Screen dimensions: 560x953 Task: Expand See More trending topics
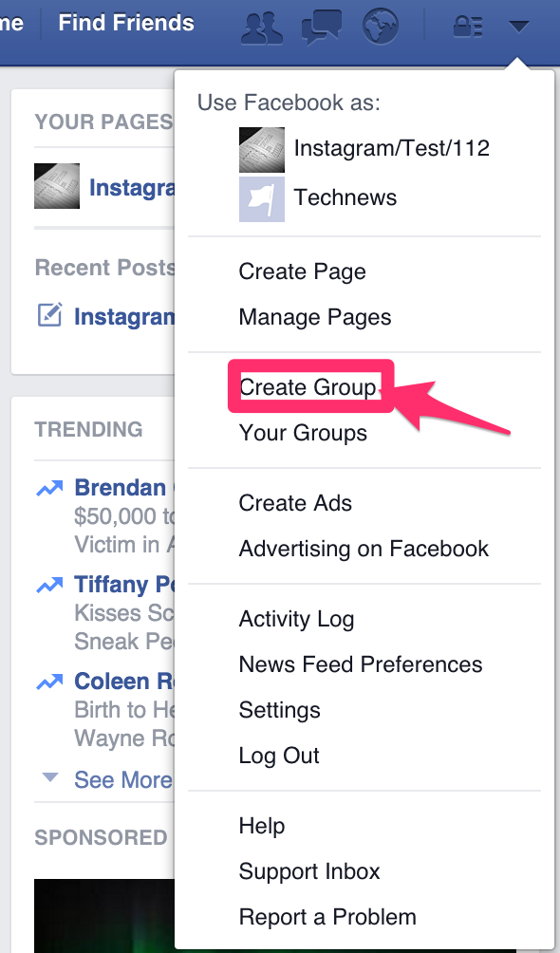tap(122, 779)
